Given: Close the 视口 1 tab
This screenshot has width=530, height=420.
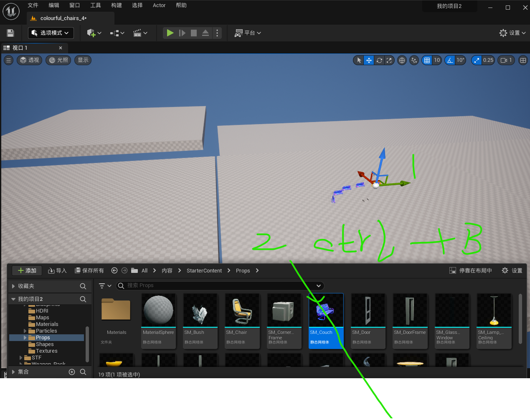Looking at the screenshot, I should (61, 48).
